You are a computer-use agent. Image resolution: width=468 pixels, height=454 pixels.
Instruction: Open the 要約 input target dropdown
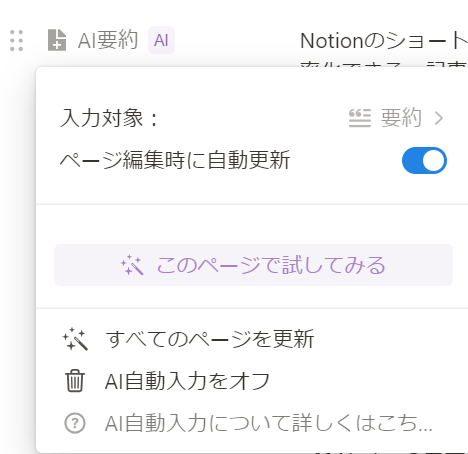click(397, 118)
